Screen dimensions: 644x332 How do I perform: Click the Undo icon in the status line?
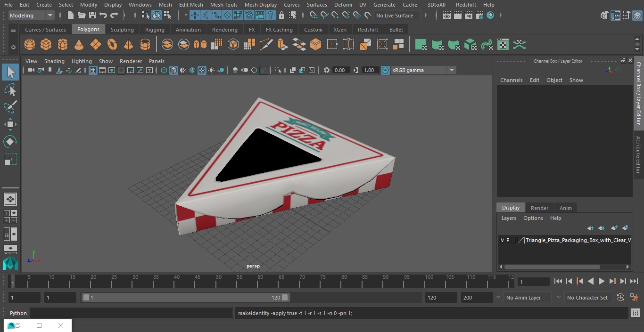click(103, 16)
